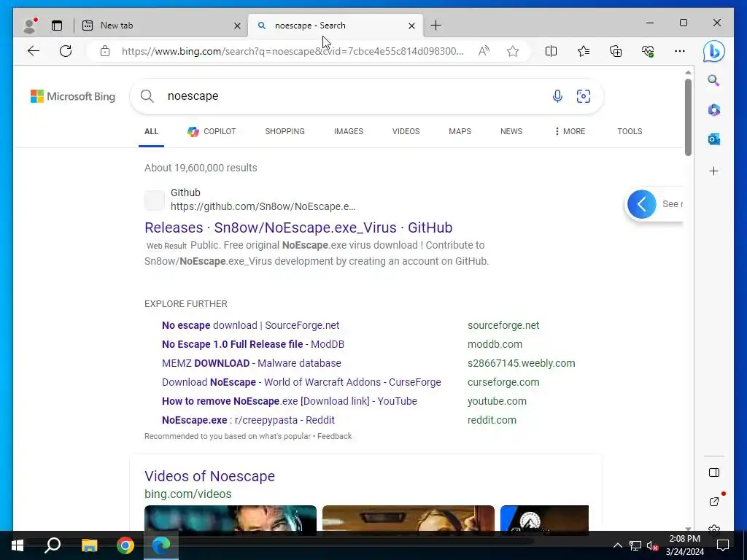
Task: Toggle the sidebar panel icon
Action: point(713,472)
